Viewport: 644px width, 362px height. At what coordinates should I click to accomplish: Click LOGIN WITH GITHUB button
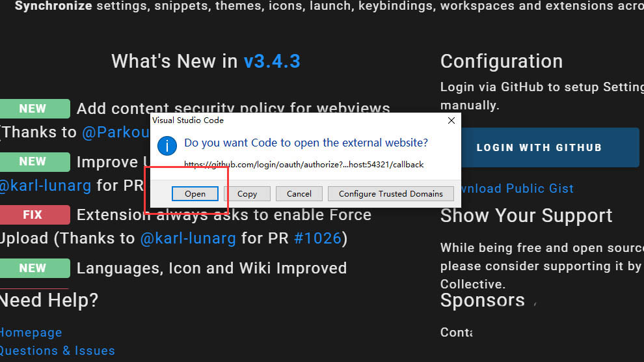click(x=550, y=148)
